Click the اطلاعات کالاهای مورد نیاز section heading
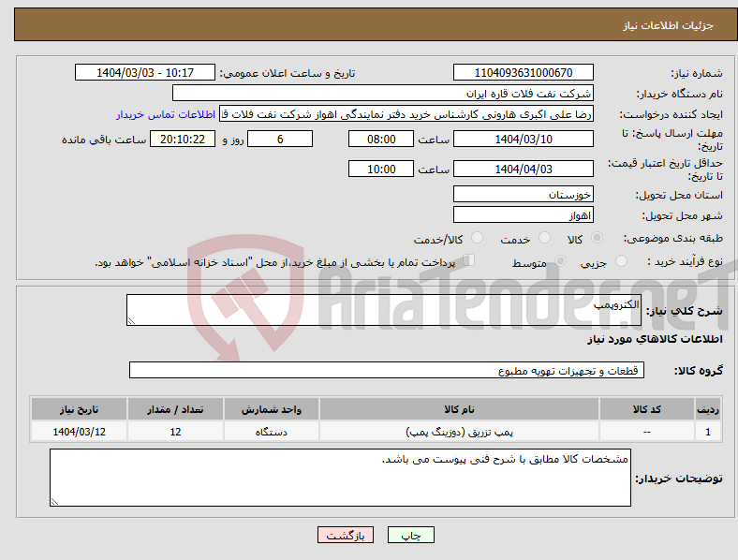Viewport: 738px width, 560px height. 655,339
